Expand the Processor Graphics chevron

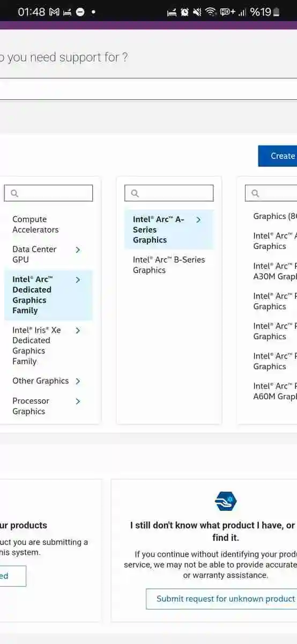click(78, 401)
